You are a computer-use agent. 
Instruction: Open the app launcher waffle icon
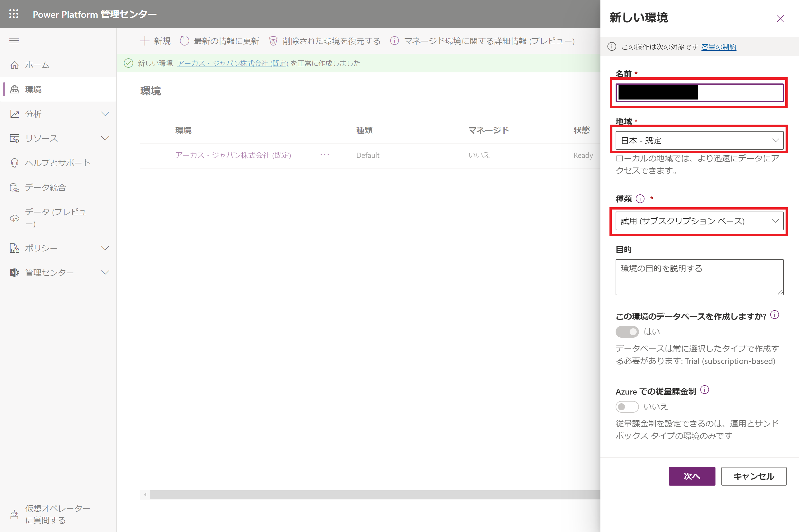click(x=14, y=14)
